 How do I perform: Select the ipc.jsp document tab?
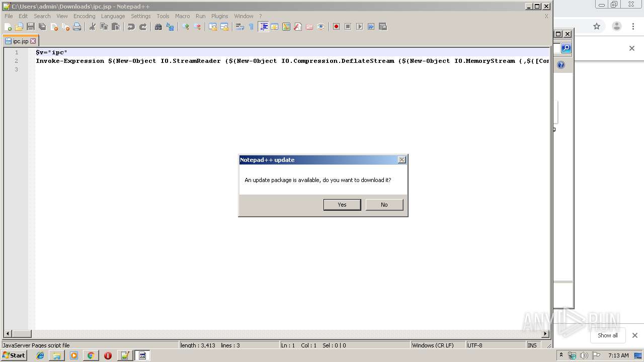pyautogui.click(x=21, y=41)
